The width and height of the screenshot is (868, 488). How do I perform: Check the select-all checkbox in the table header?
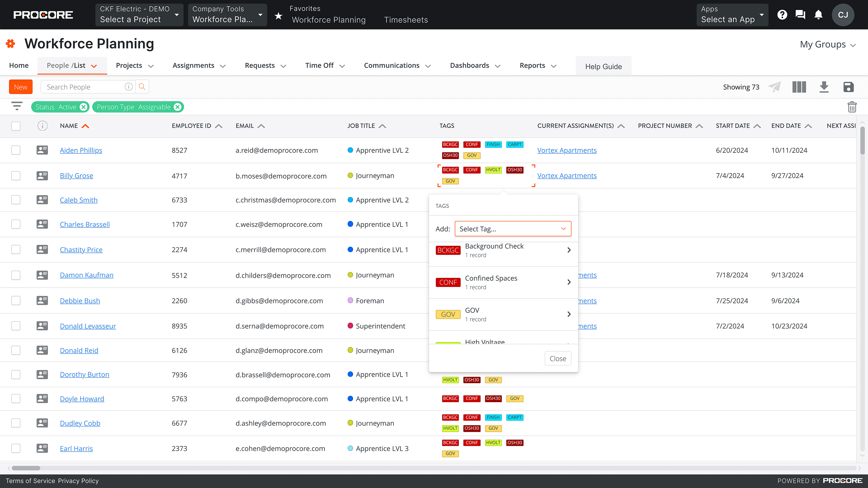click(16, 126)
